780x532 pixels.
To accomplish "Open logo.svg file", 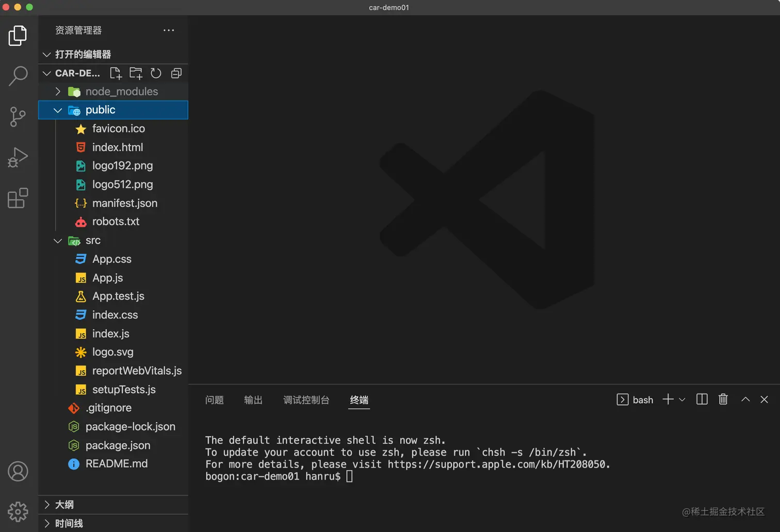I will 113,352.
